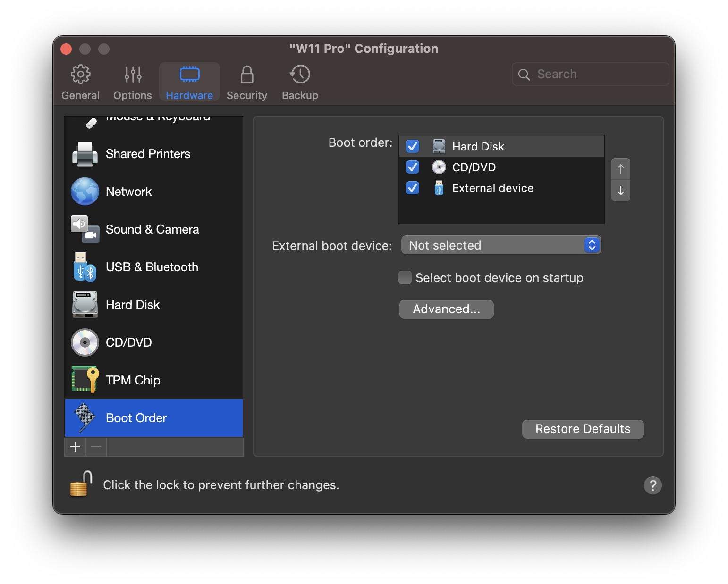Open Sound & Camera settings
The image size is (728, 584).
[152, 229]
